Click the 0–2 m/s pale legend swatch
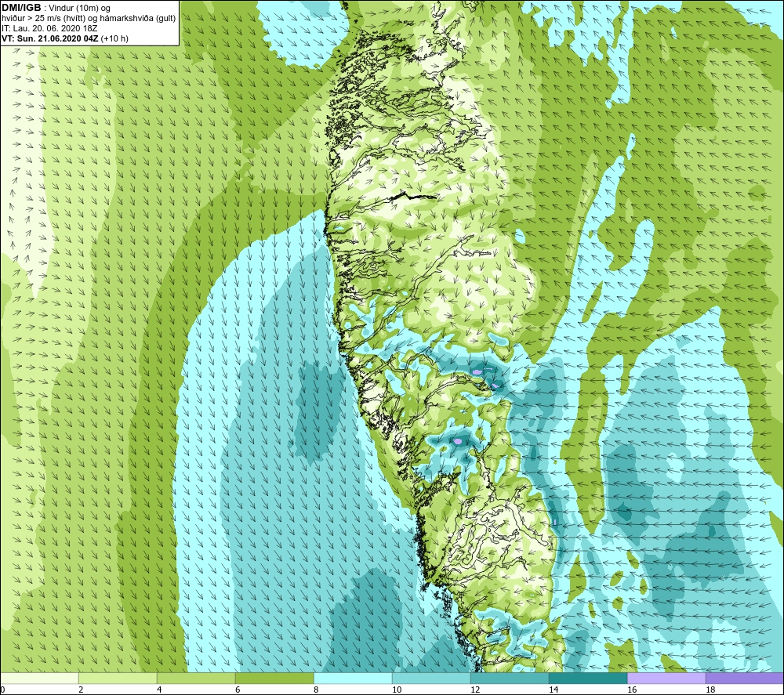 point(39,678)
